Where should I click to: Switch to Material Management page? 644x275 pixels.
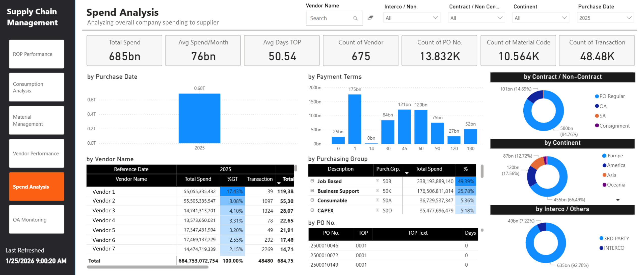[x=37, y=120]
